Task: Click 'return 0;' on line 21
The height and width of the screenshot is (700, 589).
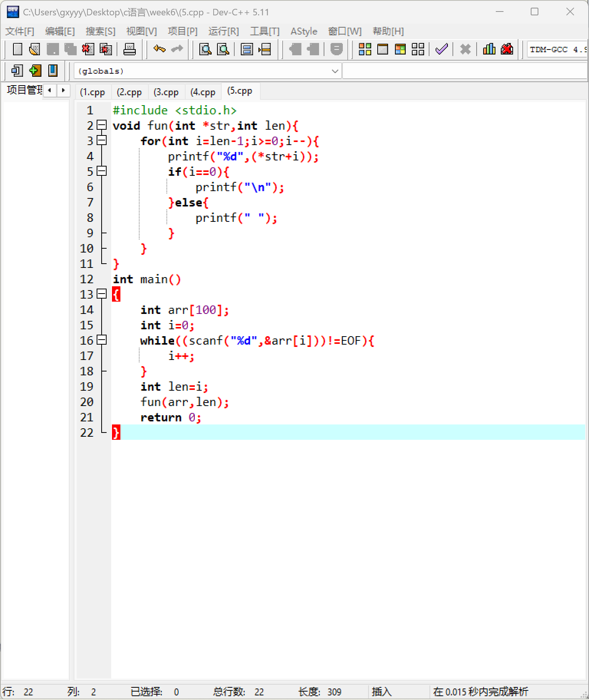Action: point(171,417)
